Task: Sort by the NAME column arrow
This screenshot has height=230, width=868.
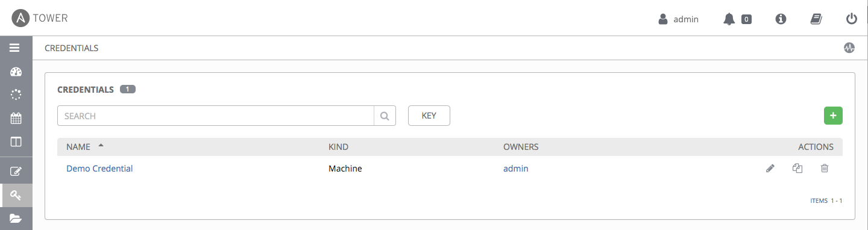Action: (x=101, y=146)
